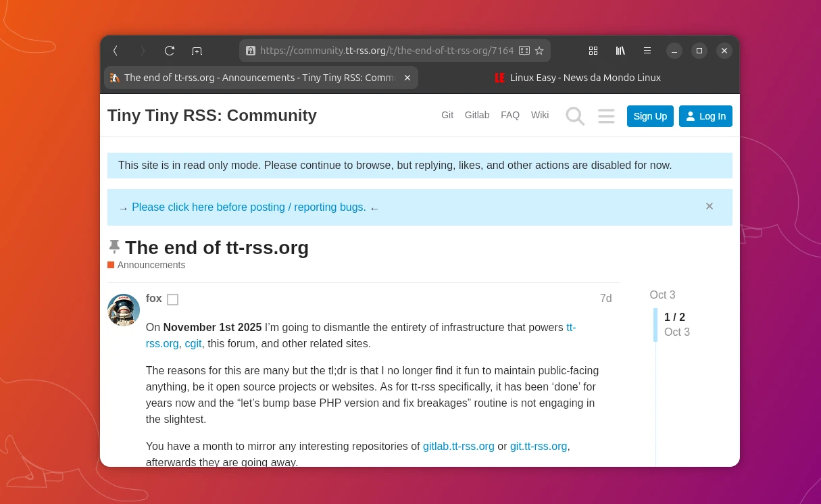
Task: Open the tab overview grid icon
Action: point(593,51)
